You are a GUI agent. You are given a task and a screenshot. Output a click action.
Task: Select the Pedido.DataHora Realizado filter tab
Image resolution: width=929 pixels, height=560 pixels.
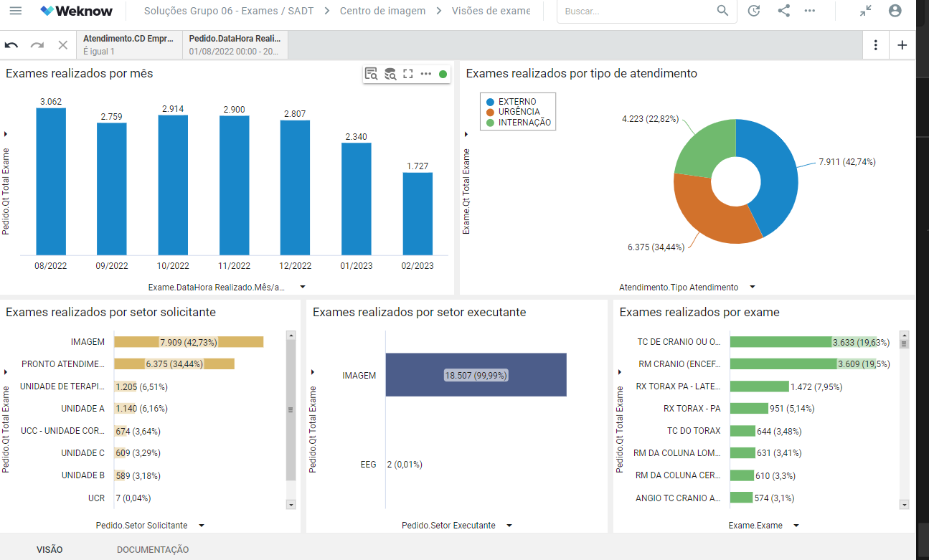coord(235,44)
